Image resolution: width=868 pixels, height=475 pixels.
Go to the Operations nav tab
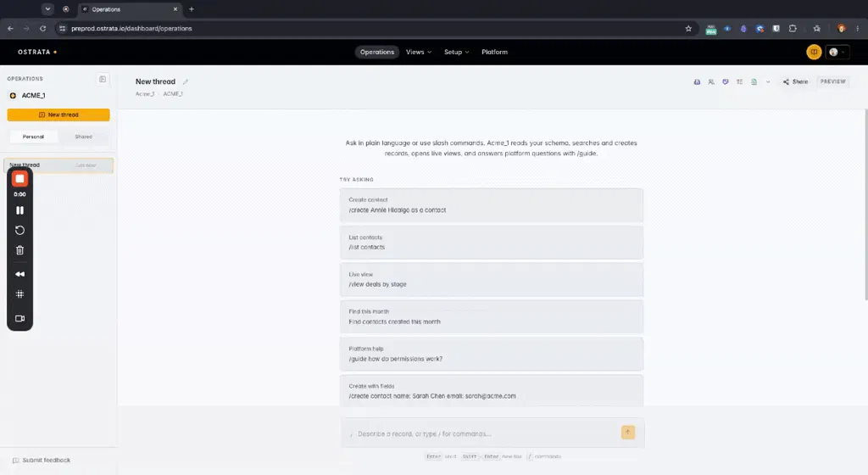tap(377, 52)
